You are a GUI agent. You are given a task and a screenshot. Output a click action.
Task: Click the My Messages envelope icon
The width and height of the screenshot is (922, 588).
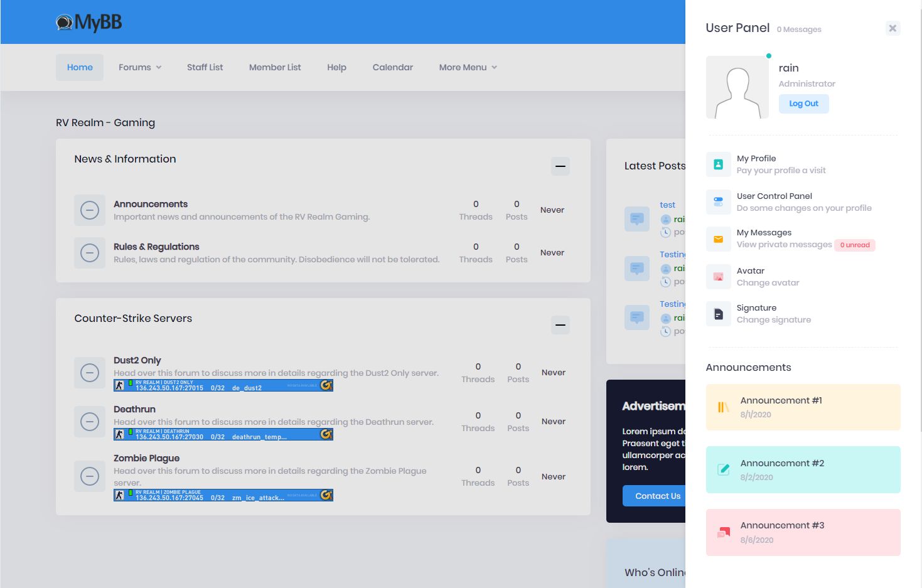coord(718,239)
